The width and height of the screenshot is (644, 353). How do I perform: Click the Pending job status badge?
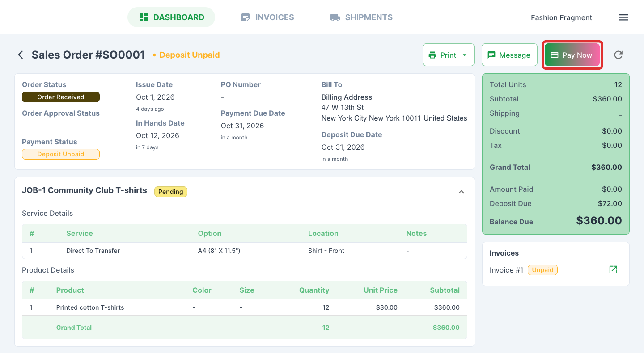171,192
